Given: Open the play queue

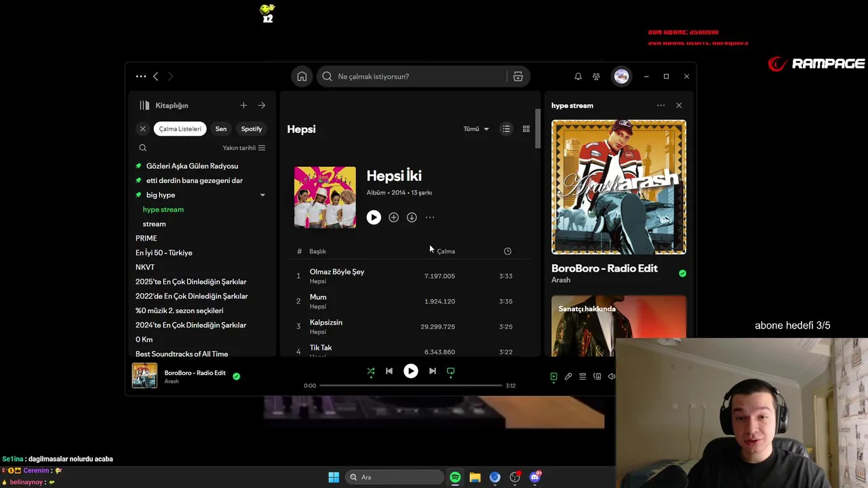Looking at the screenshot, I should pos(583,377).
